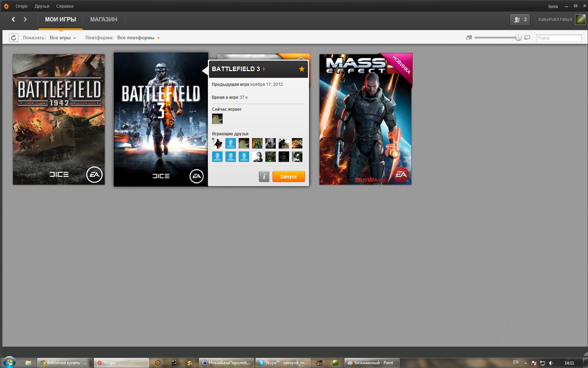The width and height of the screenshot is (588, 368).
Task: Click network tray icon in taskbar
Action: point(542,363)
